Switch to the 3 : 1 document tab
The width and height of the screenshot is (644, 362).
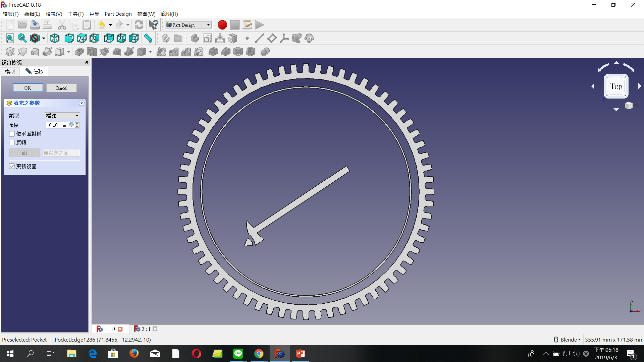point(146,329)
